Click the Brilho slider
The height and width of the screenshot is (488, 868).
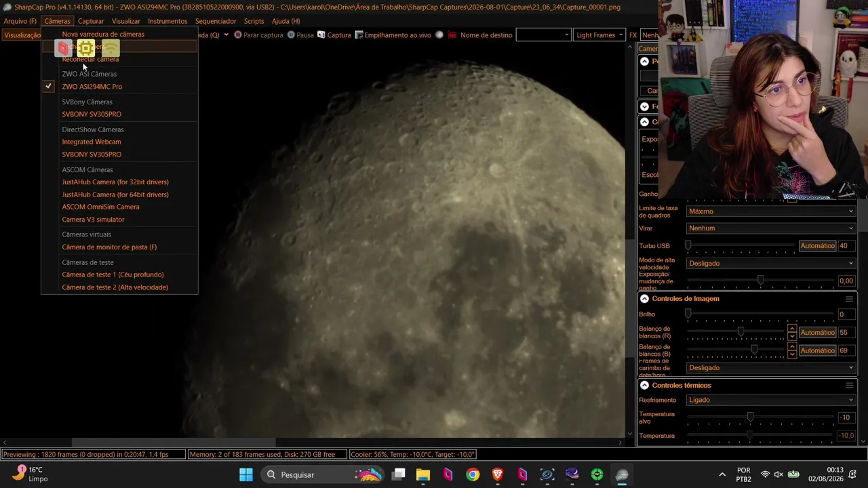(x=761, y=314)
